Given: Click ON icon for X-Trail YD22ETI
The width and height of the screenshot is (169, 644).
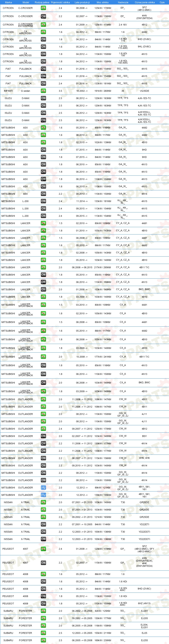Looking at the screenshot, I should click(x=43, y=525).
